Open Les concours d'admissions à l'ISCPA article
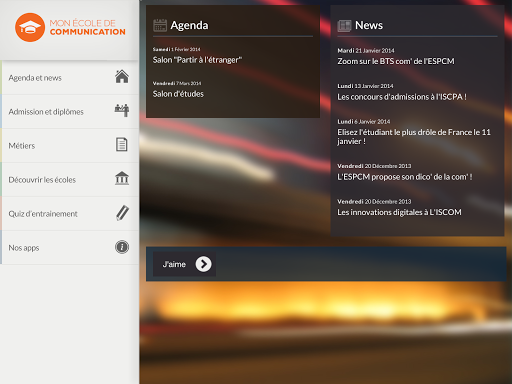The width and height of the screenshot is (512, 384). 402,97
